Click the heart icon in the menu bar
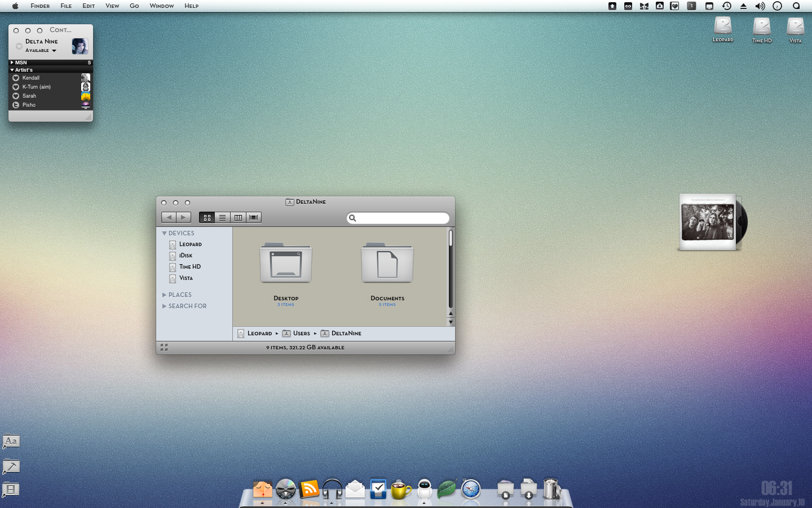The height and width of the screenshot is (508, 812). coord(674,6)
